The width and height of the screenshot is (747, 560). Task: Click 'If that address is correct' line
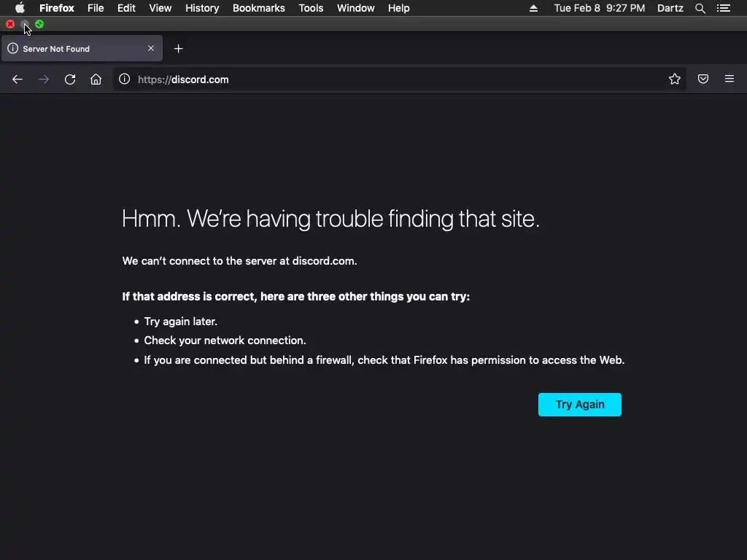[x=296, y=297]
